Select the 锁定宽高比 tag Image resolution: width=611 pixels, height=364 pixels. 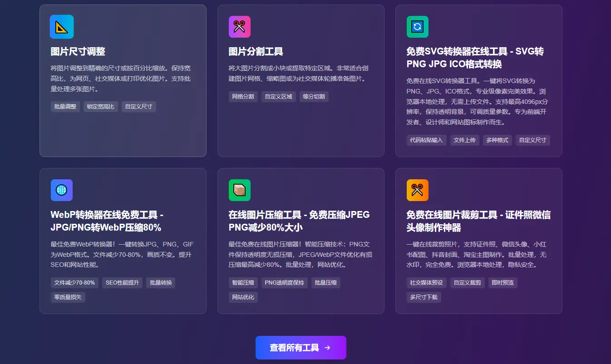click(100, 106)
